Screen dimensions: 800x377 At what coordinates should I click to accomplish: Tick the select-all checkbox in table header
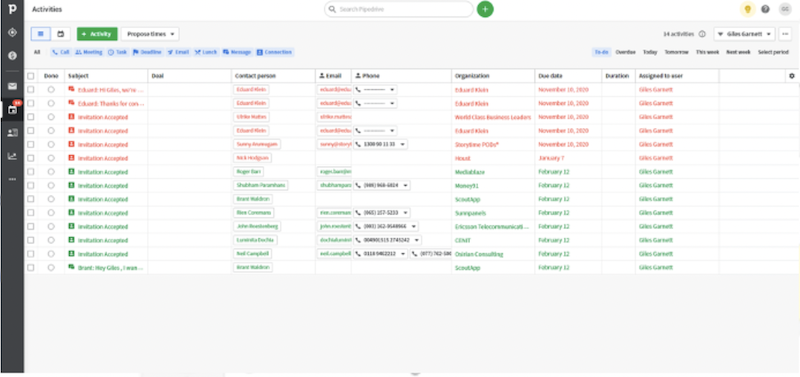coord(31,76)
